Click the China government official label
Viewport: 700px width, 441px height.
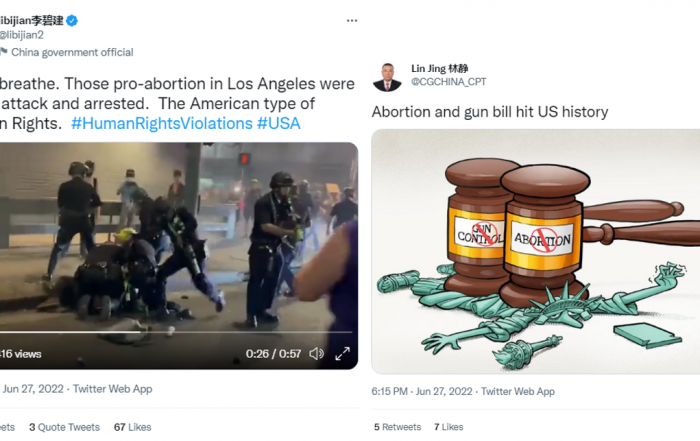[72, 52]
